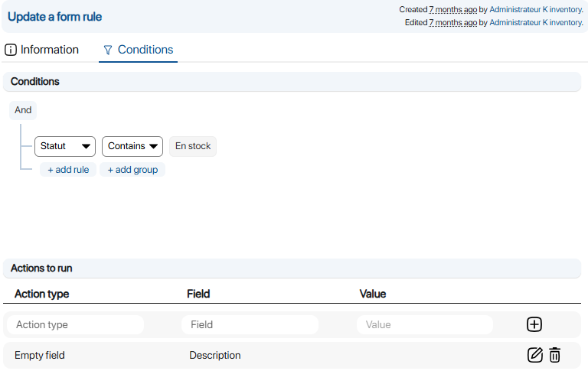Viewport: 588px width, 371px height.
Task: Click the Description field cell in action row
Action: tap(215, 355)
